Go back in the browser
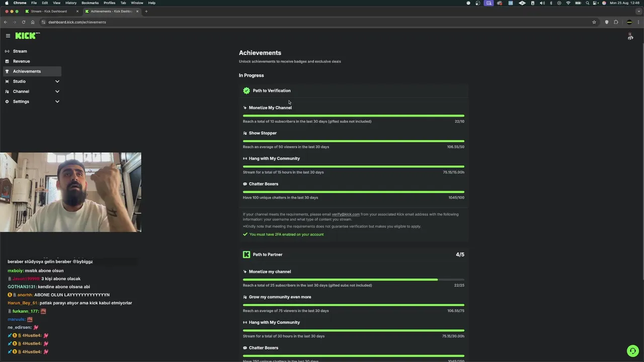Image resolution: width=644 pixels, height=362 pixels. coord(6,22)
